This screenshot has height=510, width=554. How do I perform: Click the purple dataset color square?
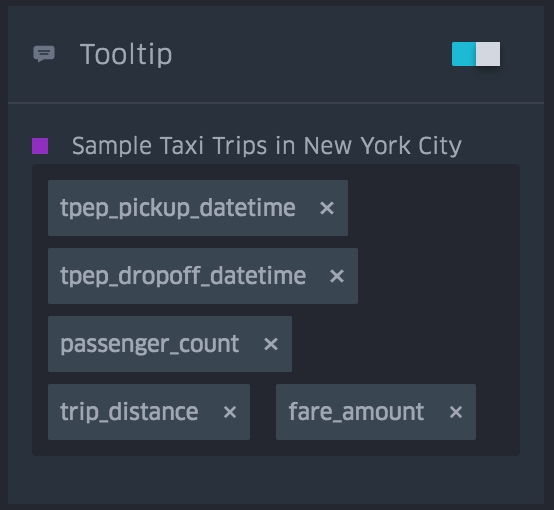(40, 146)
